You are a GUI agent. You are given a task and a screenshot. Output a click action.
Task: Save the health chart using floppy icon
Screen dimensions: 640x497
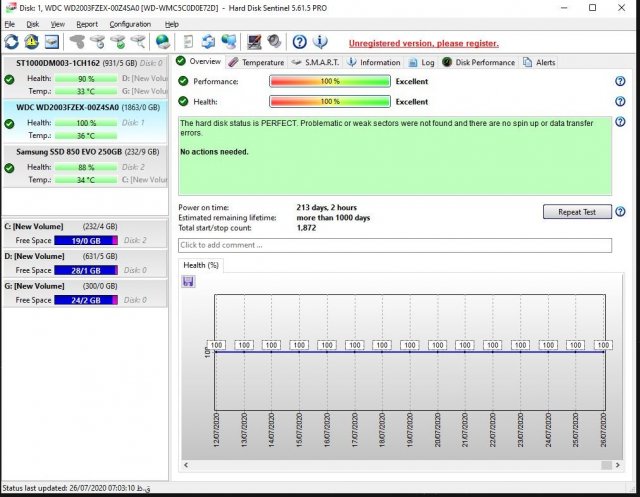click(x=188, y=282)
